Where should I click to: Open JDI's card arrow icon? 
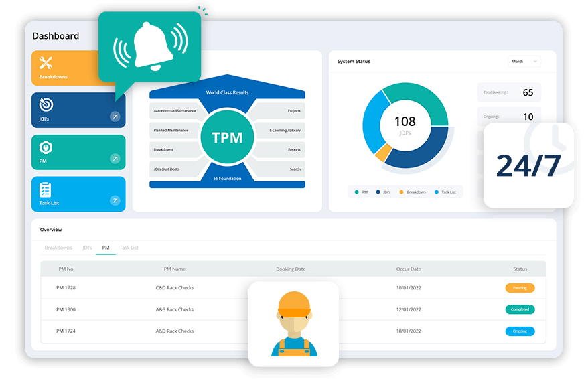click(x=115, y=117)
